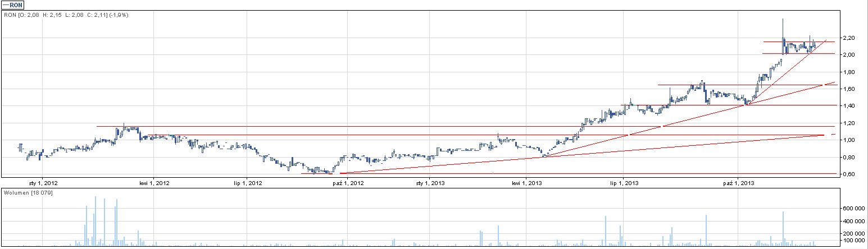Click the 1,40 price axis label
868x249 pixels.
click(x=848, y=106)
